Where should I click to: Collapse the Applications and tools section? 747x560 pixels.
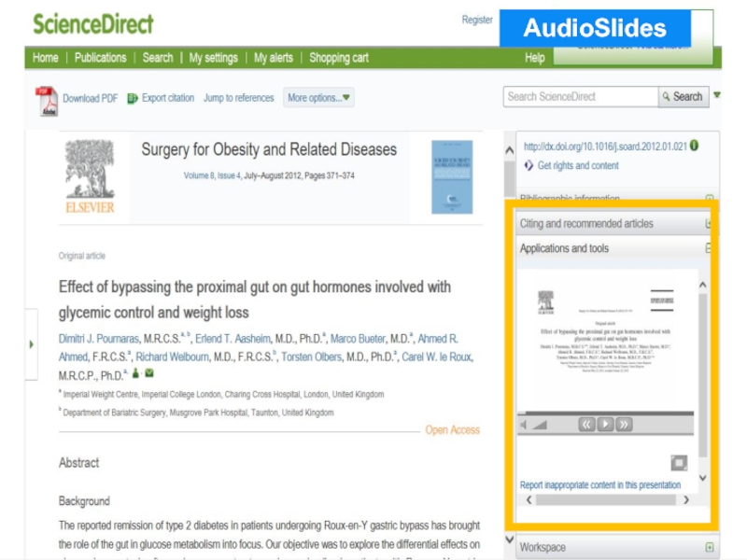tap(708, 248)
